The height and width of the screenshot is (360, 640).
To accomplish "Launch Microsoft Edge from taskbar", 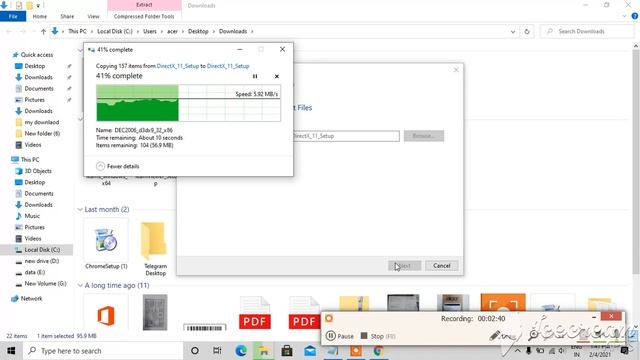I will [241, 351].
